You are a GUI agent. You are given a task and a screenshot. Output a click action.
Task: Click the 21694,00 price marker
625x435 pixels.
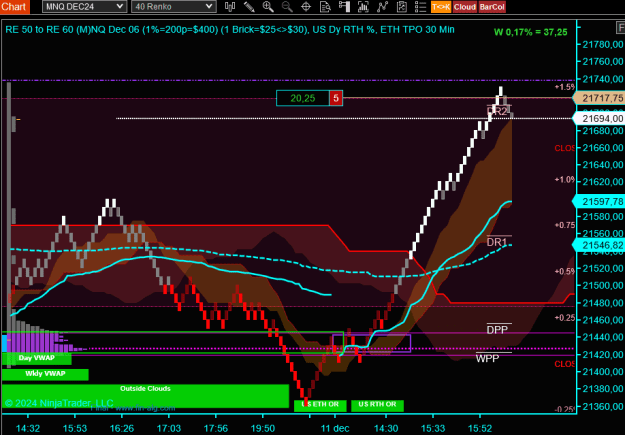599,118
